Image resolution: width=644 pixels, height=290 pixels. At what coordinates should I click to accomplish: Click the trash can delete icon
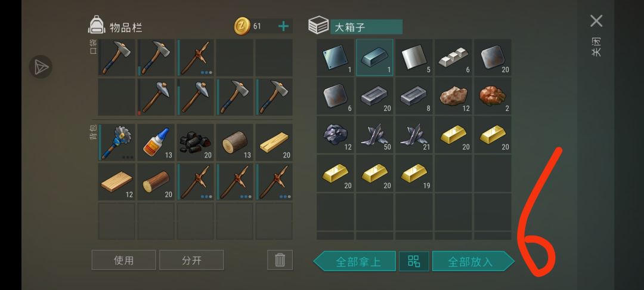[280, 260]
